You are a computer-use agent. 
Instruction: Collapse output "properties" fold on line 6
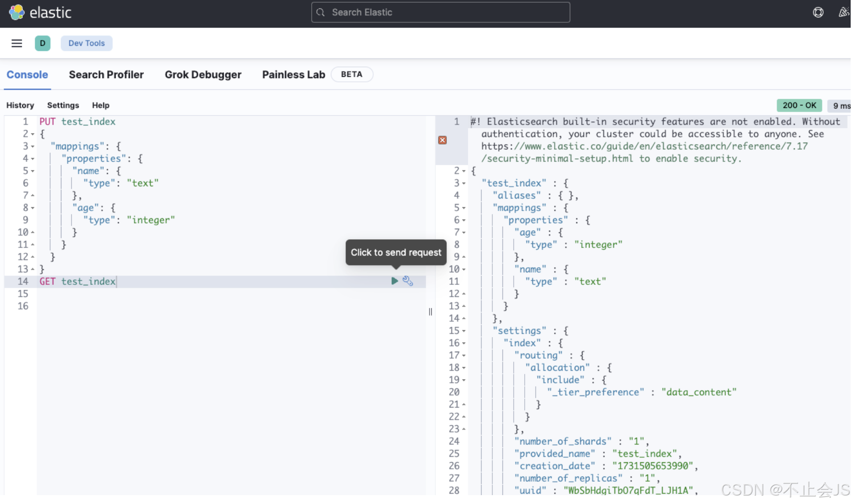[464, 220]
